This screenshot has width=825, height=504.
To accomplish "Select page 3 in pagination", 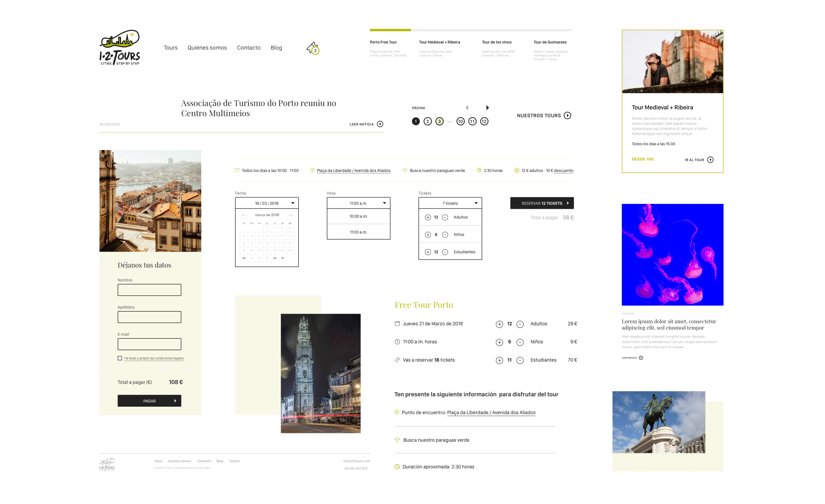I will pos(440,121).
